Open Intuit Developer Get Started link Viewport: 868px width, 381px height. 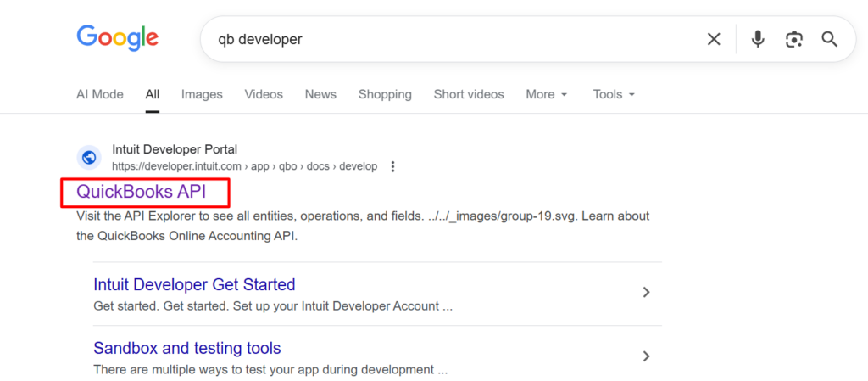tap(194, 284)
